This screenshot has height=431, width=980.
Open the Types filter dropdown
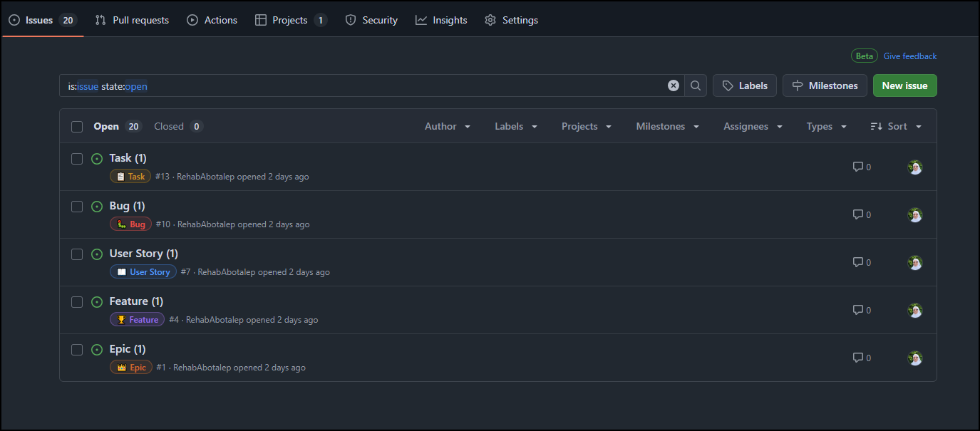pos(827,126)
